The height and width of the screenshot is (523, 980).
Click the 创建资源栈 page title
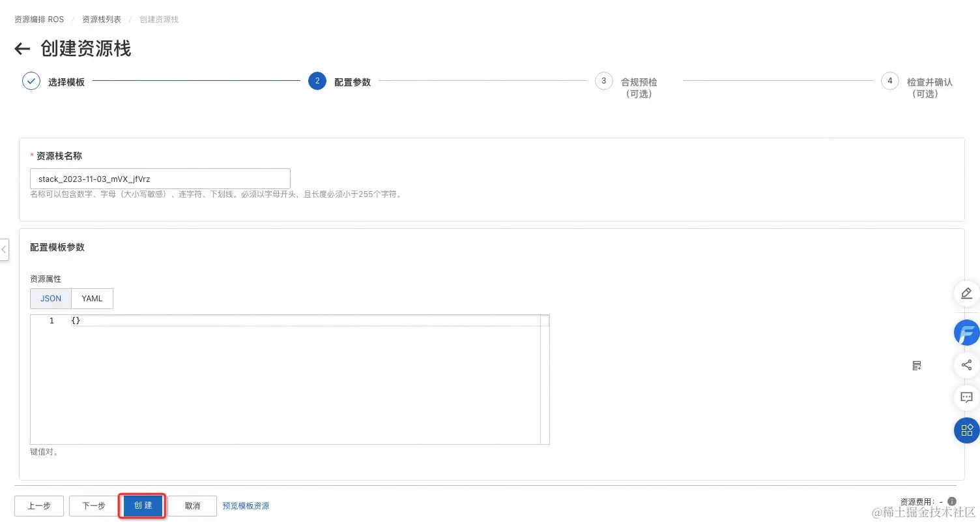click(x=86, y=49)
